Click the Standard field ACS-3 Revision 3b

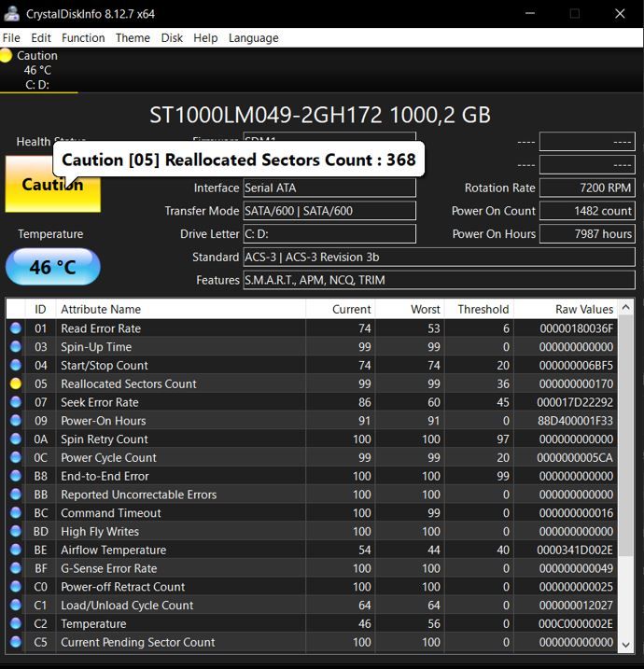(440, 257)
